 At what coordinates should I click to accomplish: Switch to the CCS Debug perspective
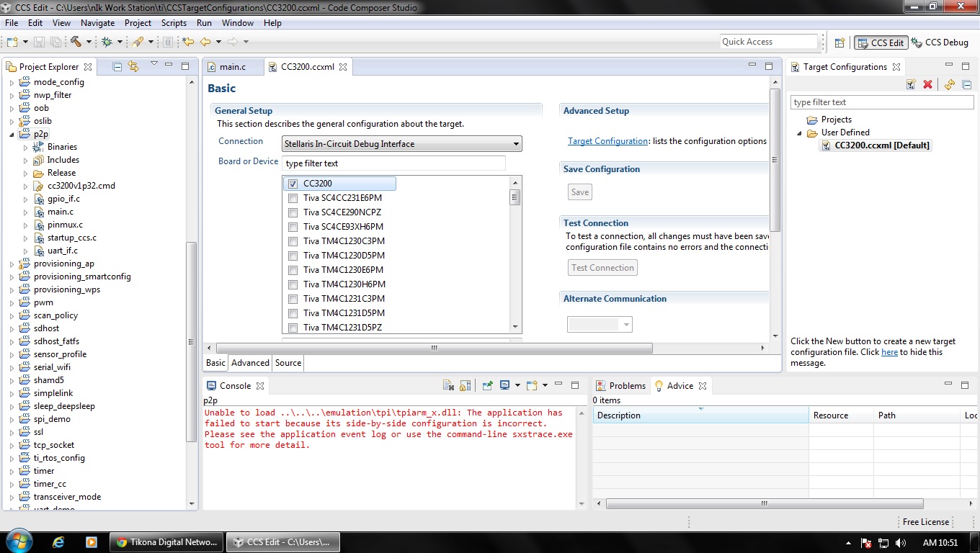(x=940, y=42)
